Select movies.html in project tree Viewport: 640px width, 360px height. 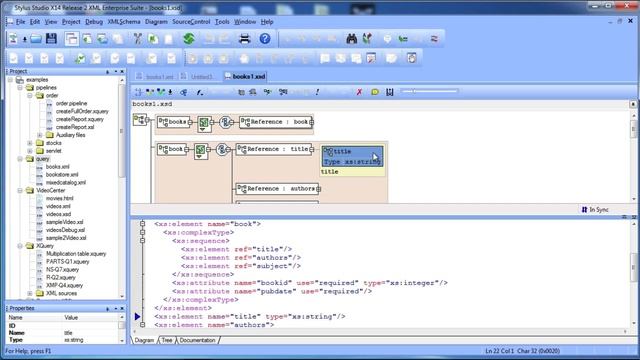(60, 198)
